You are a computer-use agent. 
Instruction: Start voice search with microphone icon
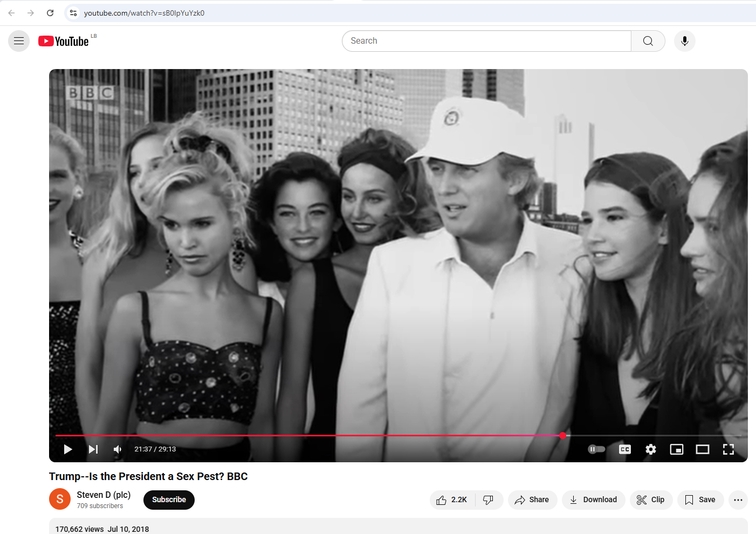(x=684, y=41)
